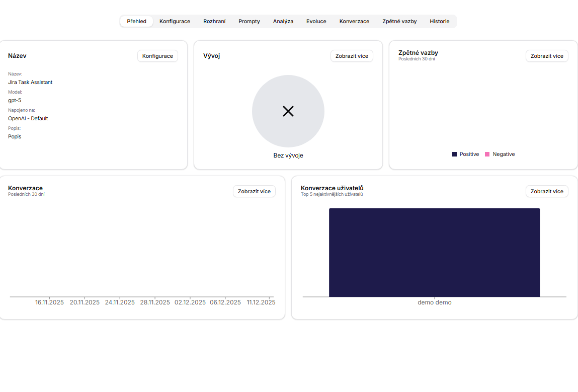Open the Historie tab
Viewport: 578px width, 392px height.
[439, 21]
